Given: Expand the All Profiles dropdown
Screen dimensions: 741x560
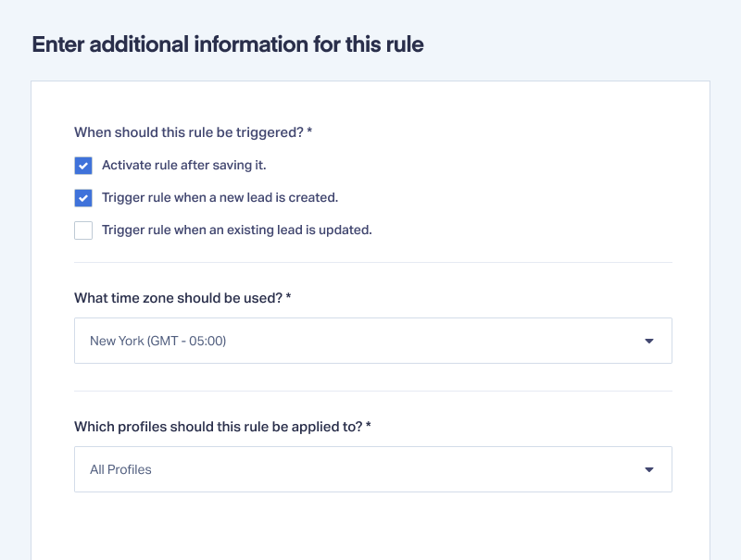Looking at the screenshot, I should click(373, 469).
